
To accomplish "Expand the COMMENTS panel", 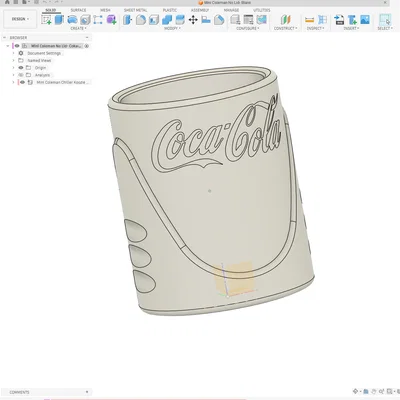I will point(87,392).
